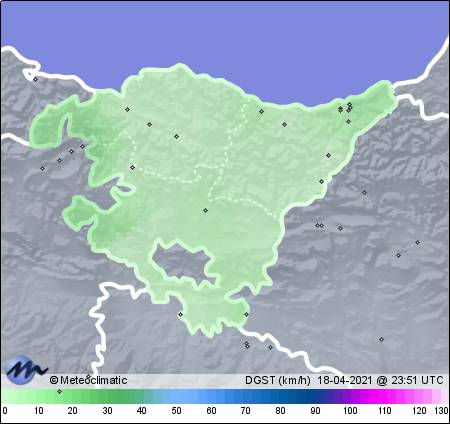The height and width of the screenshot is (424, 450).
Task: Click the DGST (km/h) variable label
Action: coord(278,380)
